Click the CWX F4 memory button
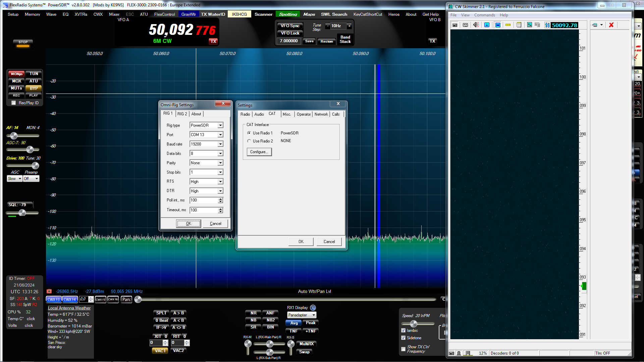This screenshot has width=644, height=362. click(70, 299)
